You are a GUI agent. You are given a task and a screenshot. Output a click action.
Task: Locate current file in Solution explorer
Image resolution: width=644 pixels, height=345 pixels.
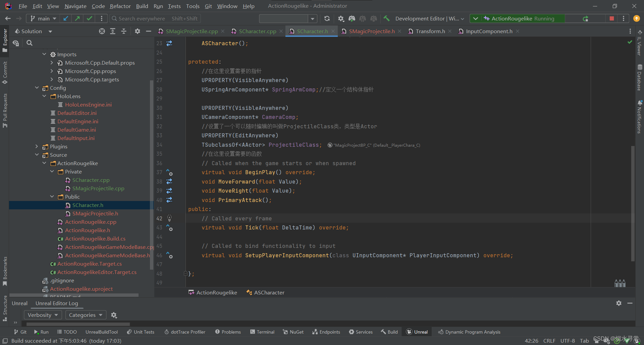point(102,31)
